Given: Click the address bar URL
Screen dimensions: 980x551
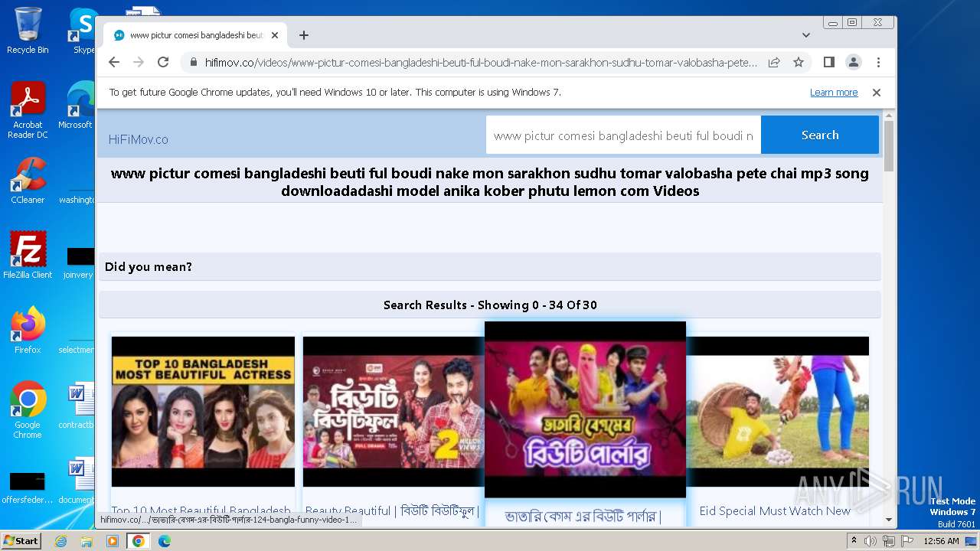Looking at the screenshot, I should point(481,62).
